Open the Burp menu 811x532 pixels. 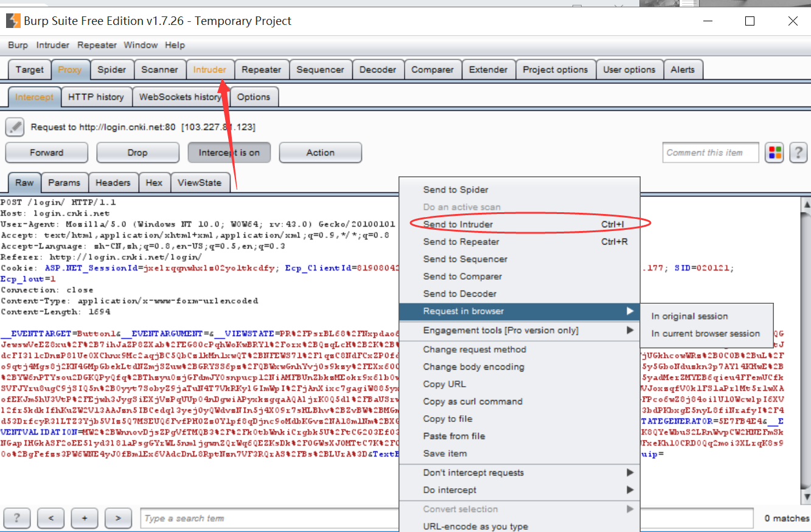coord(18,45)
